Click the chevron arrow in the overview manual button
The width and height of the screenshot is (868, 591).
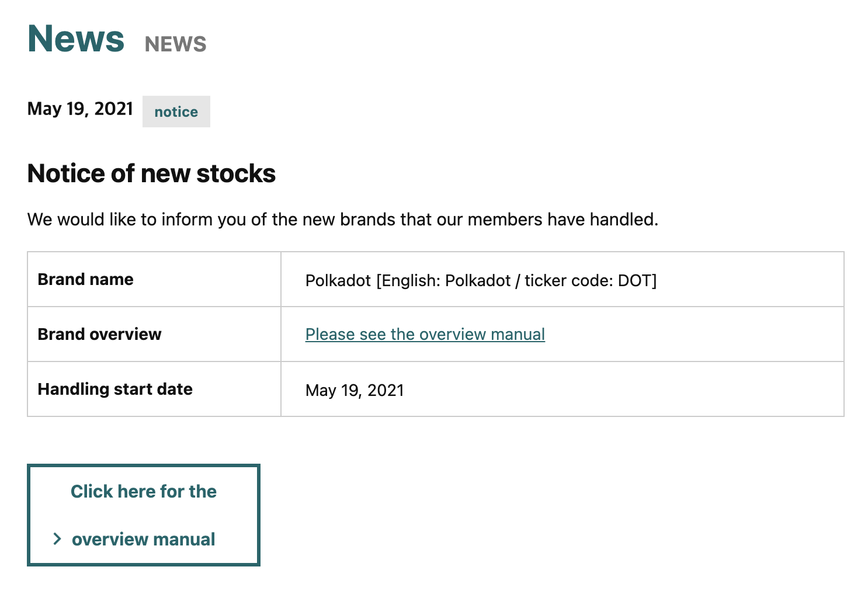[57, 539]
